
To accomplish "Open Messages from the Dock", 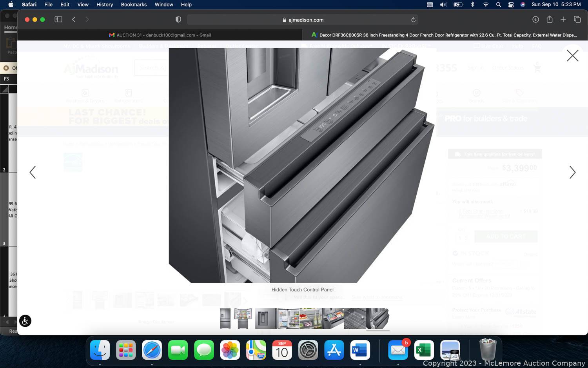I will tap(204, 350).
